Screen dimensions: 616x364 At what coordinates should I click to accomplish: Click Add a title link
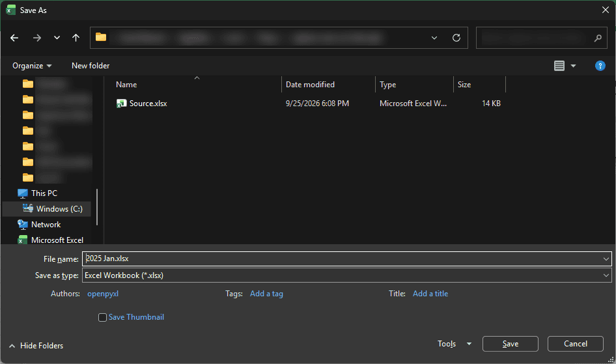click(x=430, y=294)
